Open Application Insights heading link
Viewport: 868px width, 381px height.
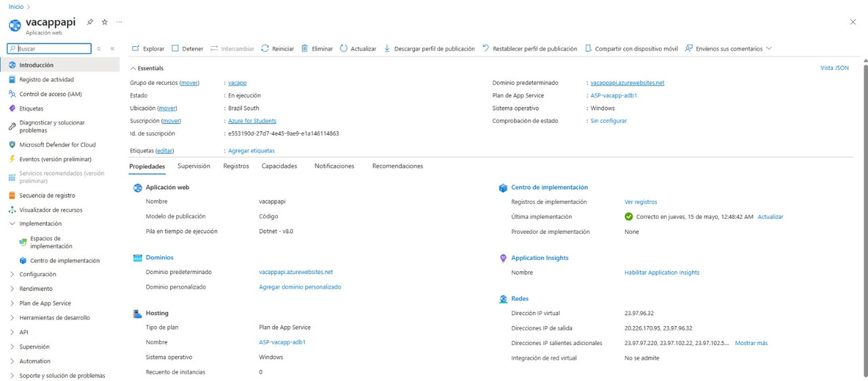[x=540, y=258]
